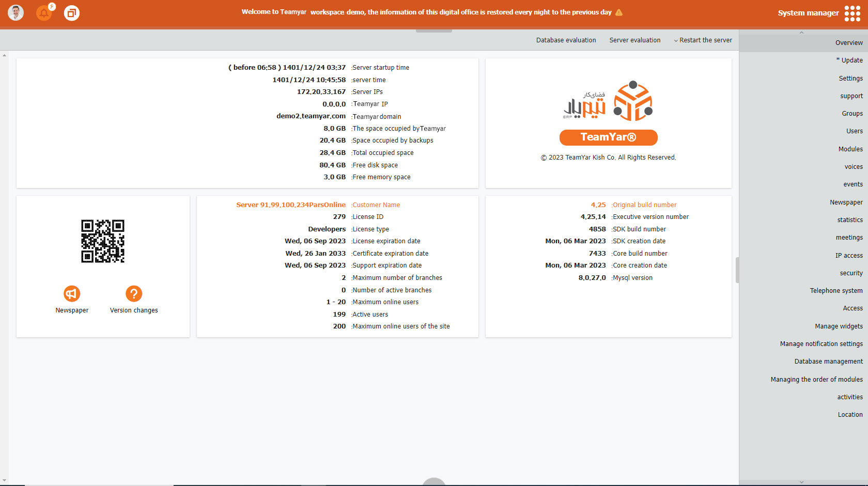Go to support section
868x486 pixels.
pyautogui.click(x=851, y=96)
